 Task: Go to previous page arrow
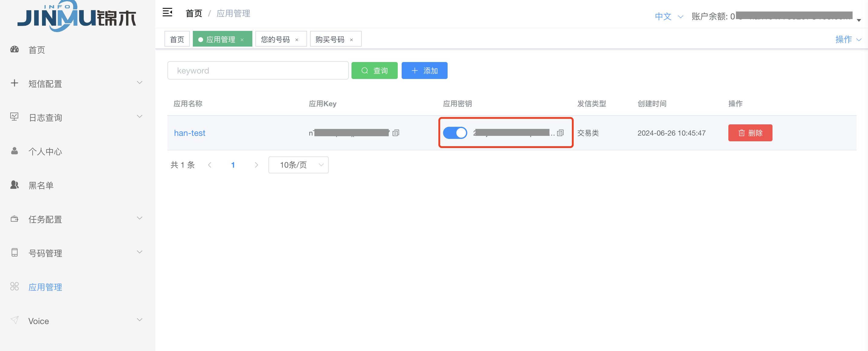(x=209, y=165)
